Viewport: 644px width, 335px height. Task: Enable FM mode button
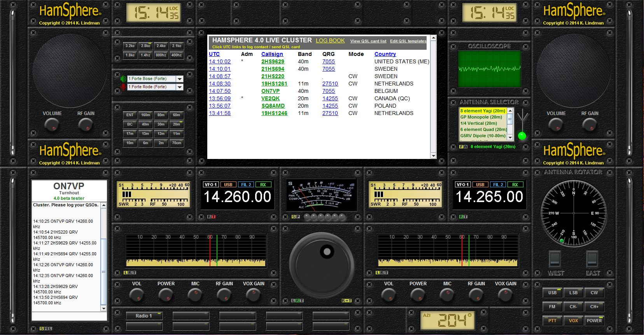coord(552,307)
